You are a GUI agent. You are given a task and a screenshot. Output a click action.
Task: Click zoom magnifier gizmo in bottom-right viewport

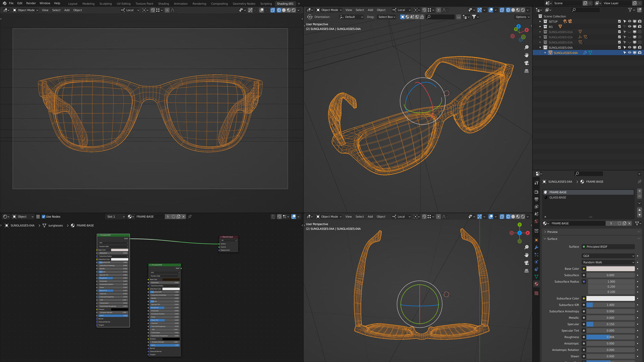[527, 247]
